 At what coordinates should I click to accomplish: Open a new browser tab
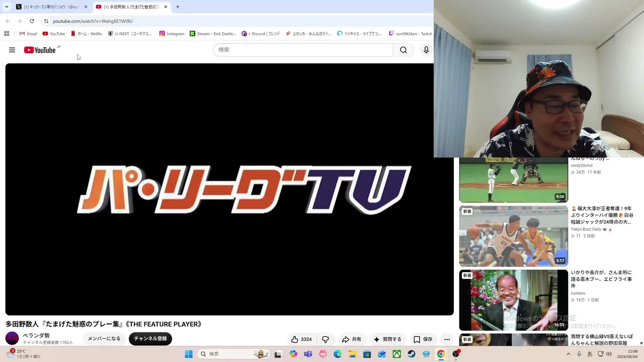[x=178, y=7]
